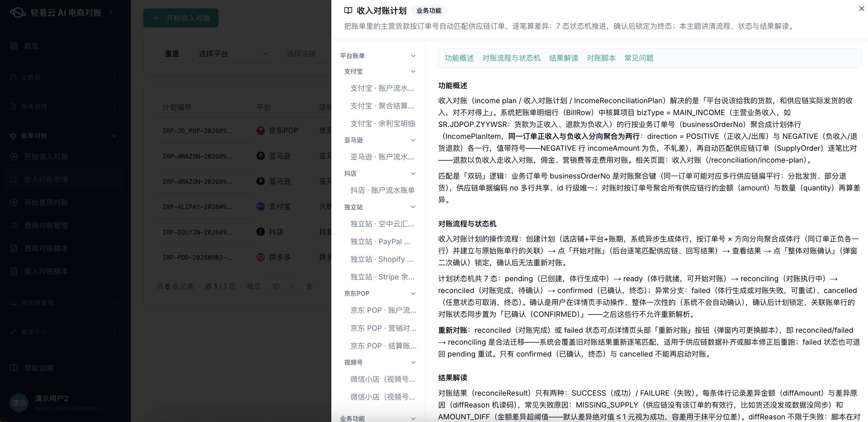Viewport: 868px width, 422px height.
Task: Collapse the 京东POP group chevron
Action: click(413, 293)
